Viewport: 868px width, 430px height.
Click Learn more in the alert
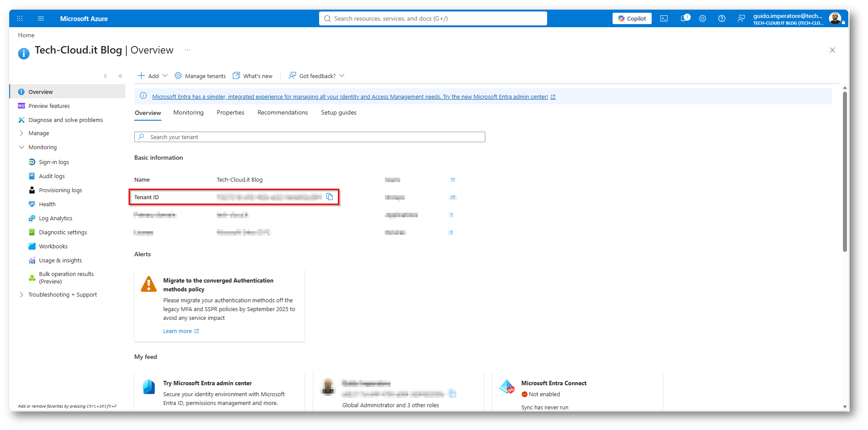(x=181, y=331)
